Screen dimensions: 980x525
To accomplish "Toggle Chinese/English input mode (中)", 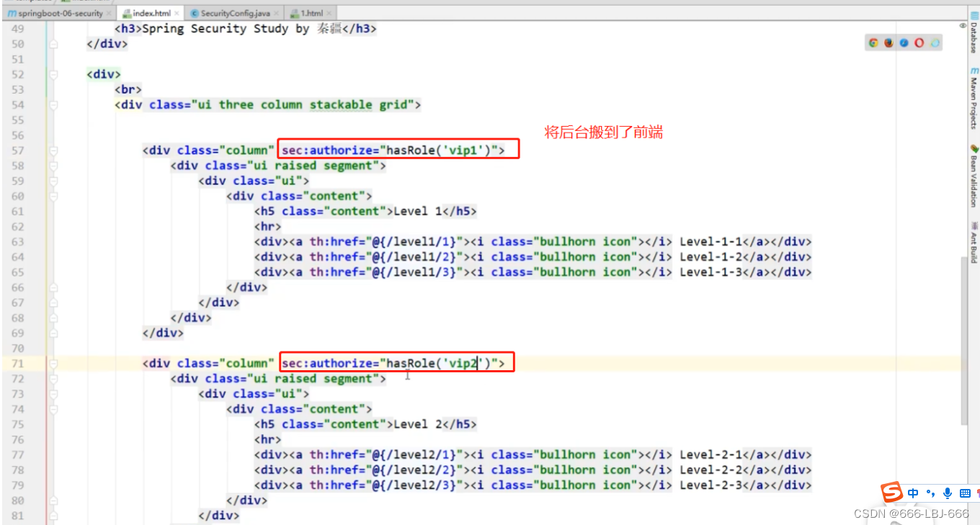I will tap(913, 494).
